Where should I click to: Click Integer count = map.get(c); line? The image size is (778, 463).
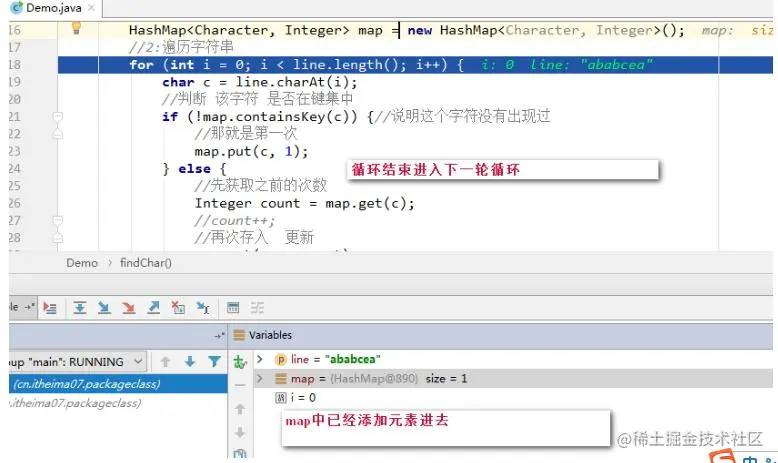305,203
